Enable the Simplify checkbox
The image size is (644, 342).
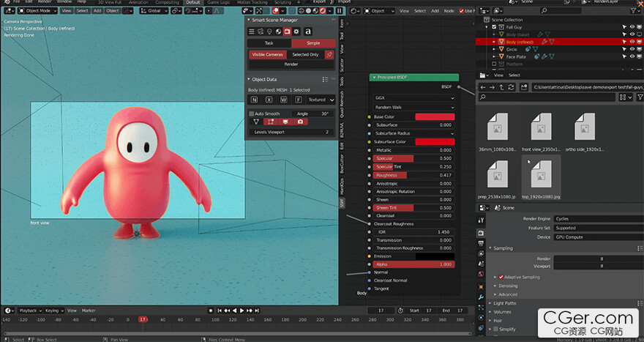(x=495, y=329)
